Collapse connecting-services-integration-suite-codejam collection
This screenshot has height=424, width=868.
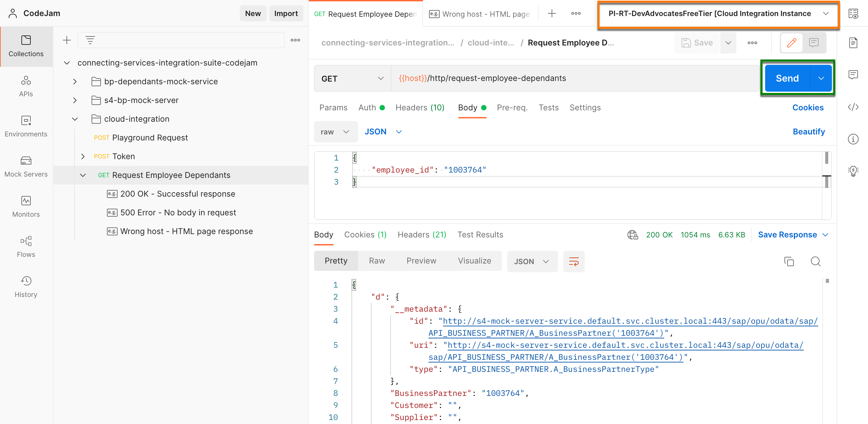pyautogui.click(x=67, y=63)
